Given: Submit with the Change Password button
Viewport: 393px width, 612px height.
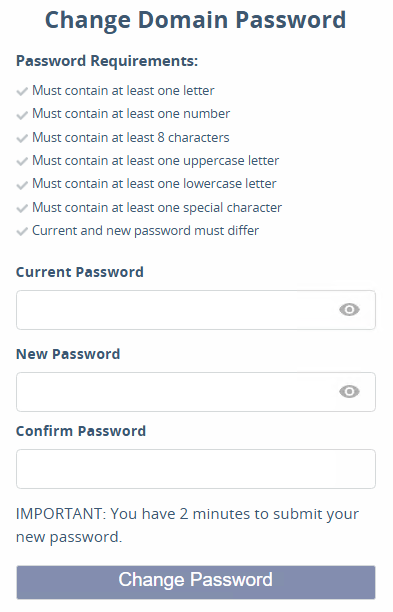Looking at the screenshot, I should coord(196,582).
